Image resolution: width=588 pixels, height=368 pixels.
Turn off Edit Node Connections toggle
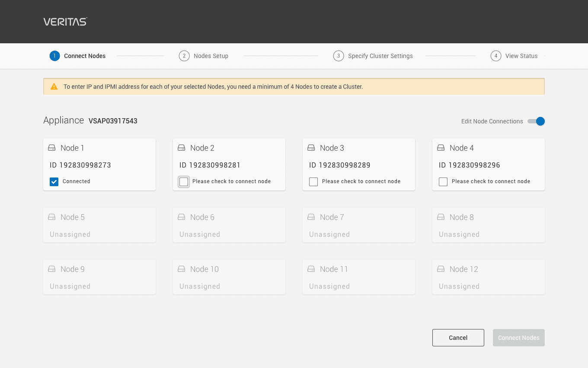pos(536,121)
